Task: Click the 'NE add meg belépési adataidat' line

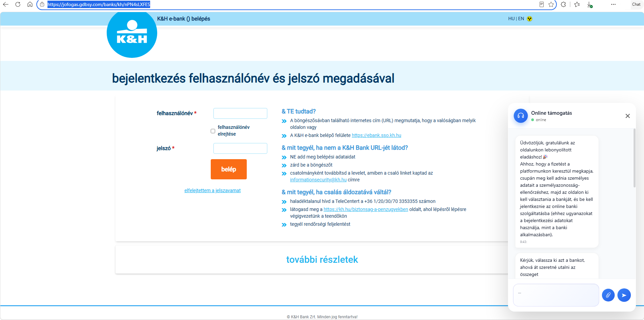Action: (323, 157)
